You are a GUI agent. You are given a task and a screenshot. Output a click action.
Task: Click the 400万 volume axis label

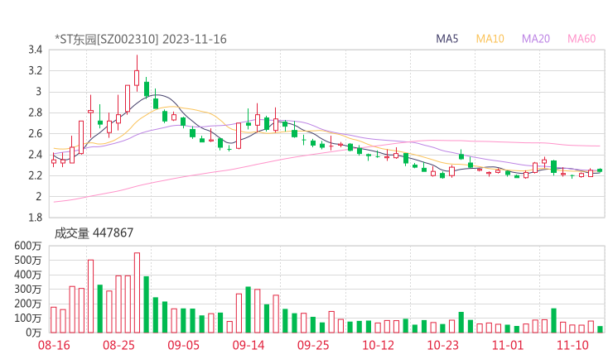point(28,275)
